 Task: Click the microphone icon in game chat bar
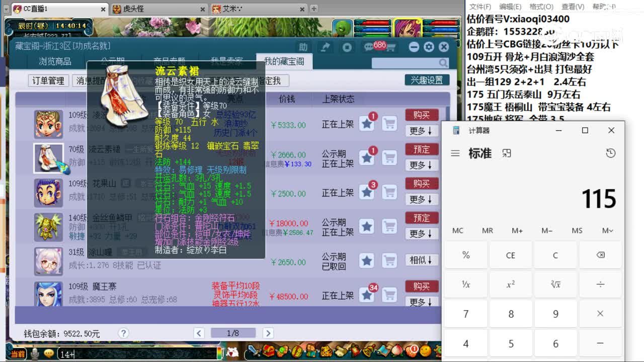pos(35,353)
